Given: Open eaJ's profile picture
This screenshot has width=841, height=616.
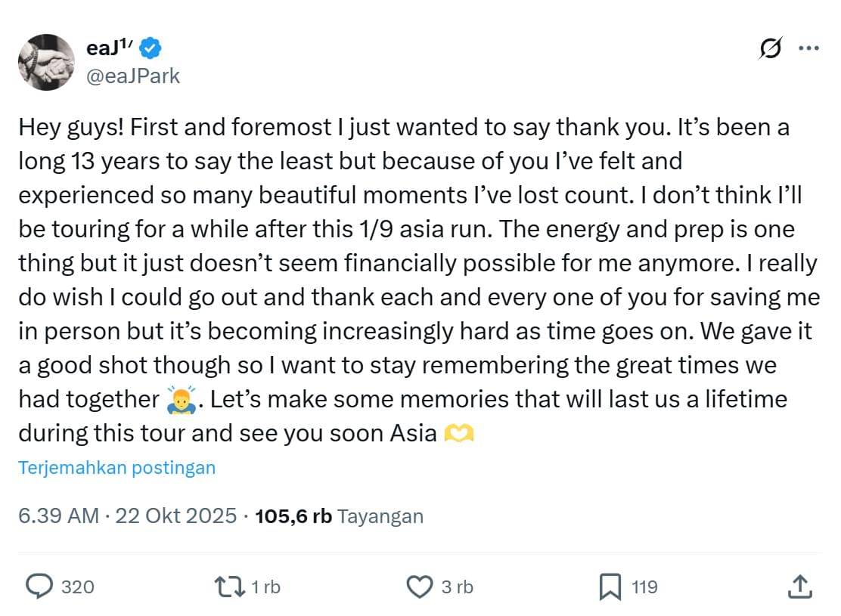Looking at the screenshot, I should pos(46,62).
